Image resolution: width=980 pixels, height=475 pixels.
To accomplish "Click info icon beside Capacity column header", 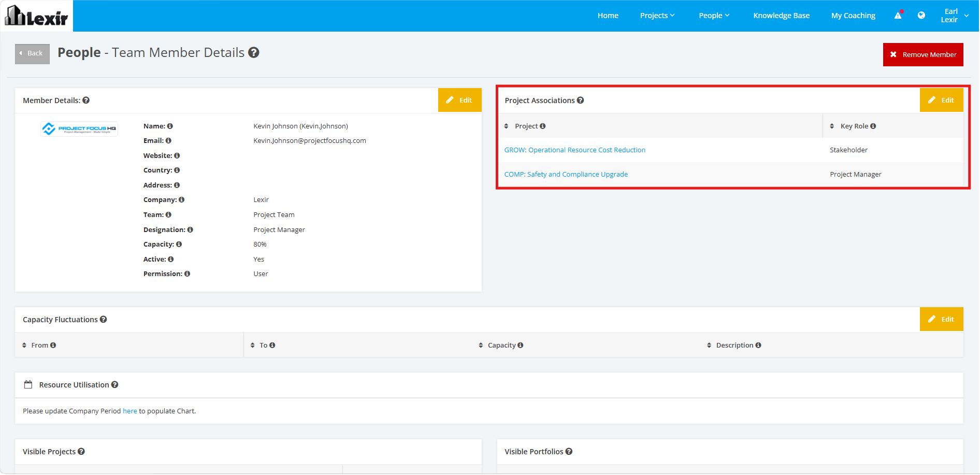I will click(x=521, y=346).
